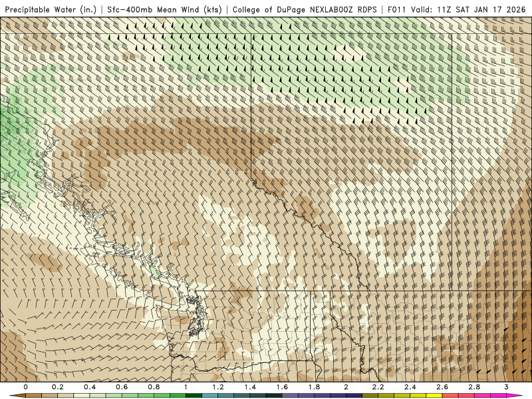The height and width of the screenshot is (399, 532).
Task: Click the colorbar label '0.8'
Action: pos(154,387)
